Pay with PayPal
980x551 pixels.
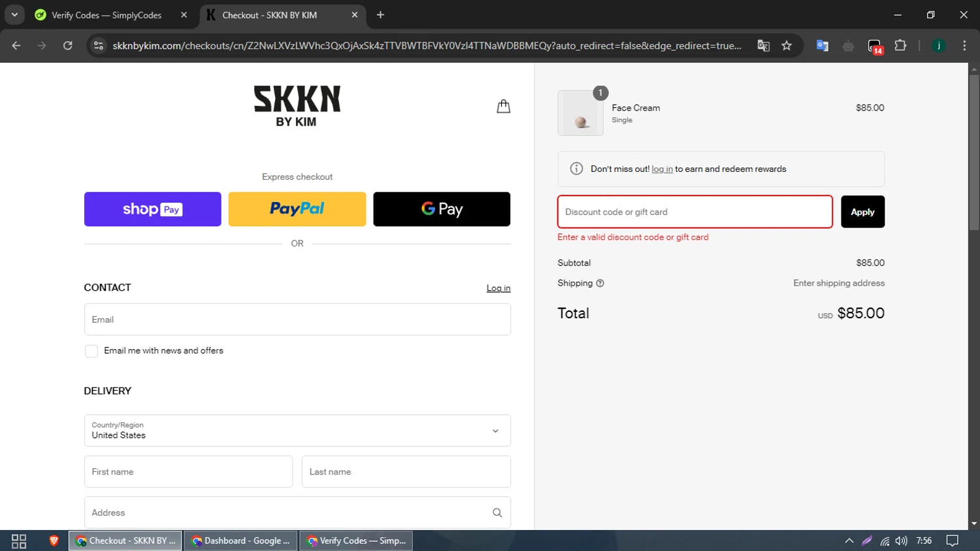[297, 209]
